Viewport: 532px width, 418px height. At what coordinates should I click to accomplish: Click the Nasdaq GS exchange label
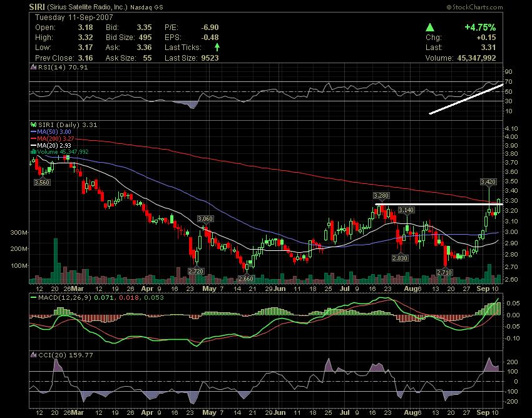[x=146, y=7]
